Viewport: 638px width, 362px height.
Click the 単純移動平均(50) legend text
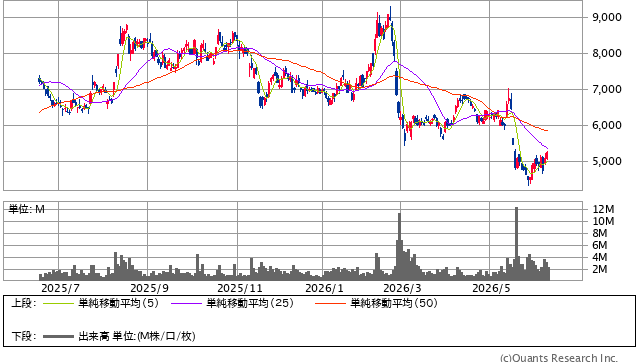[x=394, y=303]
